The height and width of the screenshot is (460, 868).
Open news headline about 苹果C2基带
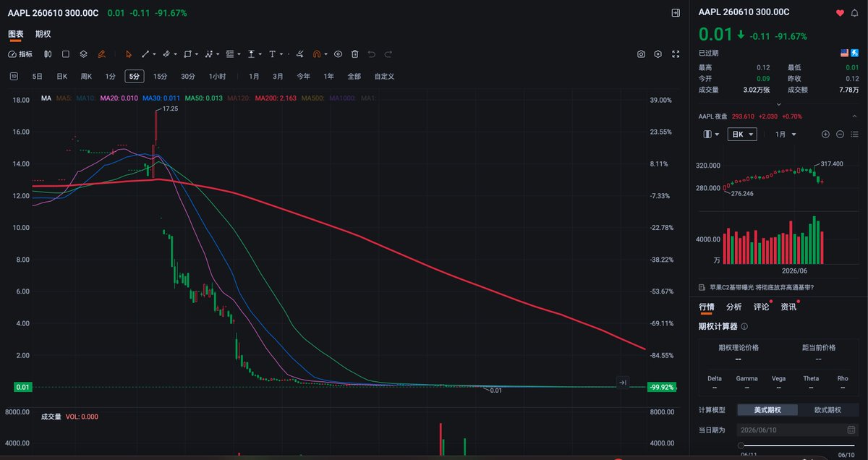click(762, 287)
